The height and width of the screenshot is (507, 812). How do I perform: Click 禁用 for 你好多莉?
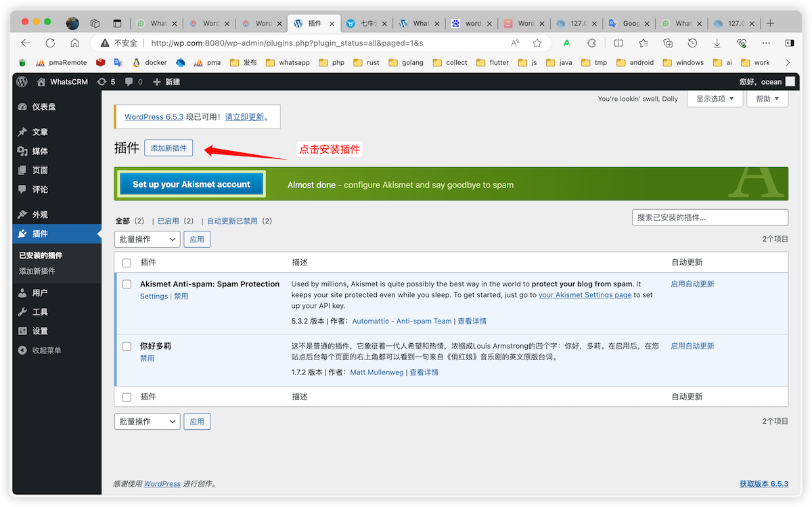click(x=147, y=358)
